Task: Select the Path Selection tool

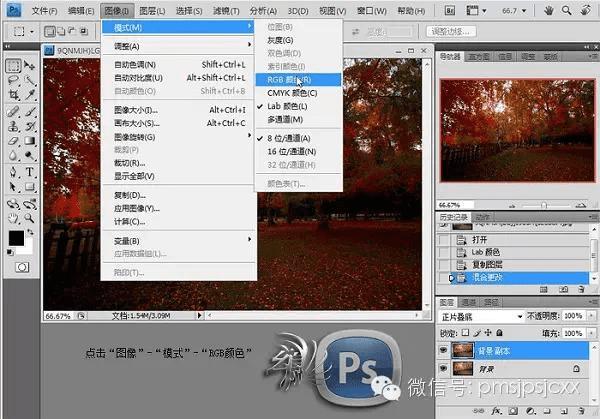Action: click(x=13, y=187)
